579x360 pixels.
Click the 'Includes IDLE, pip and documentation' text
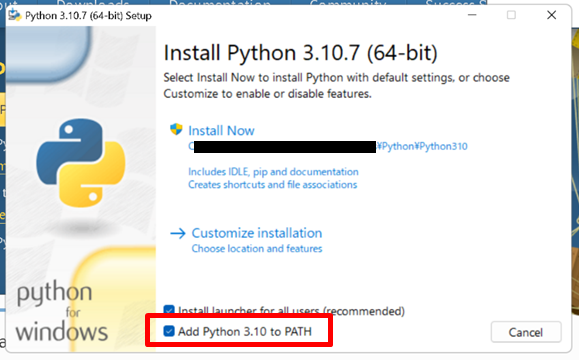coord(273,172)
